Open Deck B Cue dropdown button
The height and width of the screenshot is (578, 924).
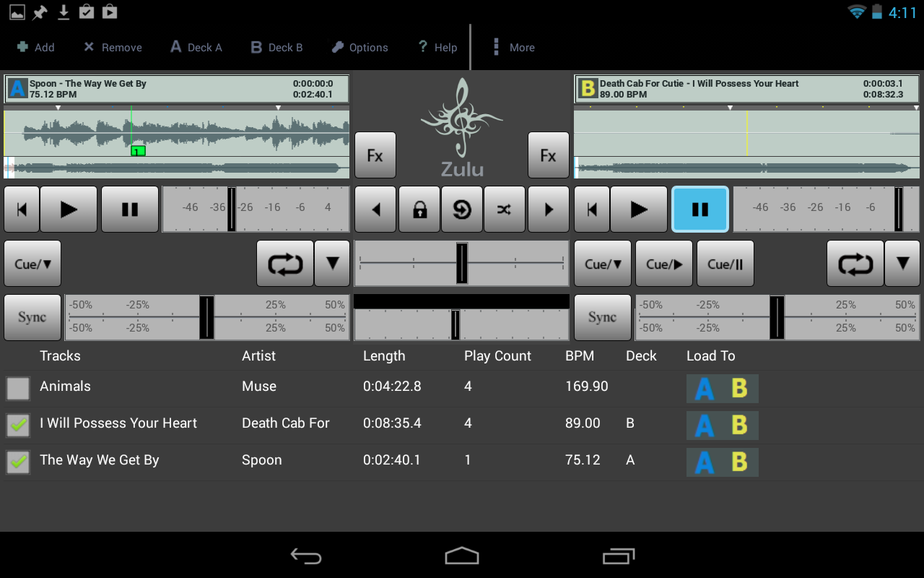603,264
